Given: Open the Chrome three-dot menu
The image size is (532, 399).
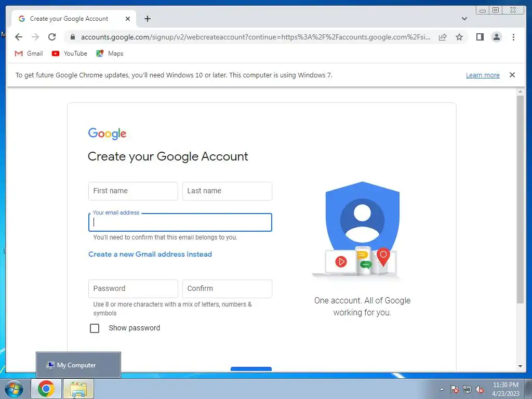Looking at the screenshot, I should click(x=513, y=37).
